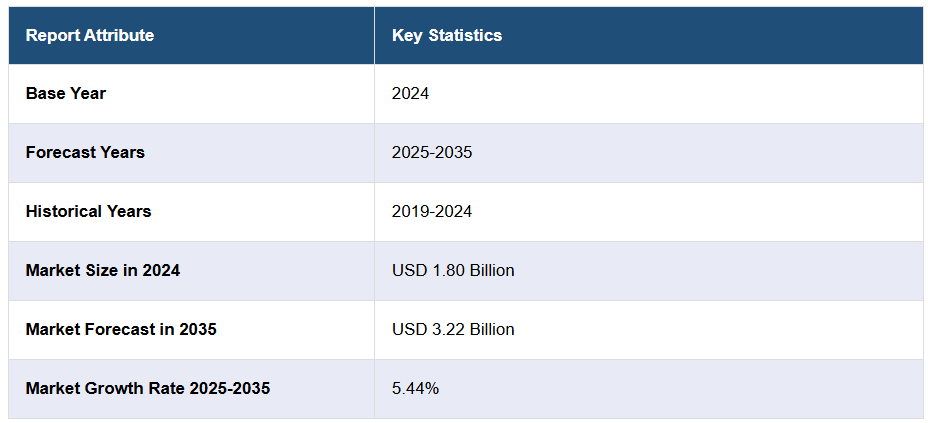The height and width of the screenshot is (423, 928).
Task: Click the Report Attribute column header
Action: (90, 36)
